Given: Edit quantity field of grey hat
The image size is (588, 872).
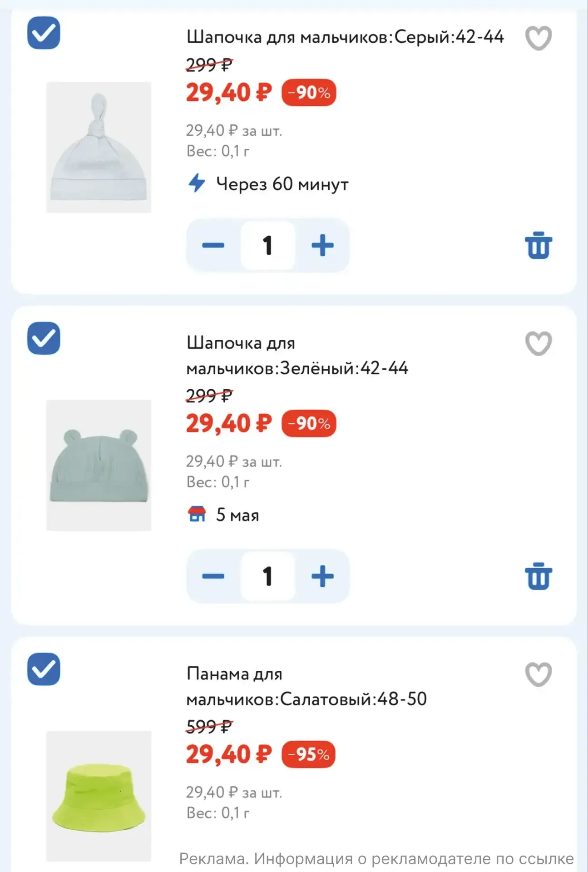Looking at the screenshot, I should click(x=268, y=246).
